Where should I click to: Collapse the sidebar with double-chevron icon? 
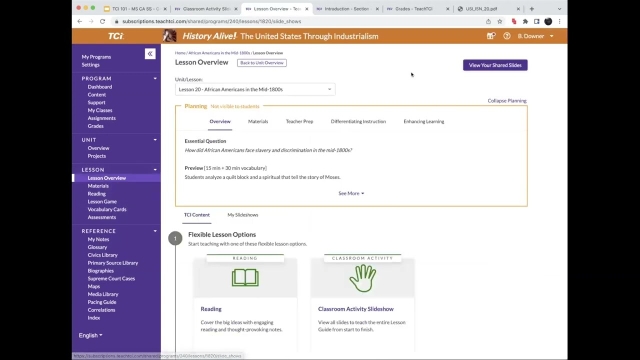[x=150, y=54]
